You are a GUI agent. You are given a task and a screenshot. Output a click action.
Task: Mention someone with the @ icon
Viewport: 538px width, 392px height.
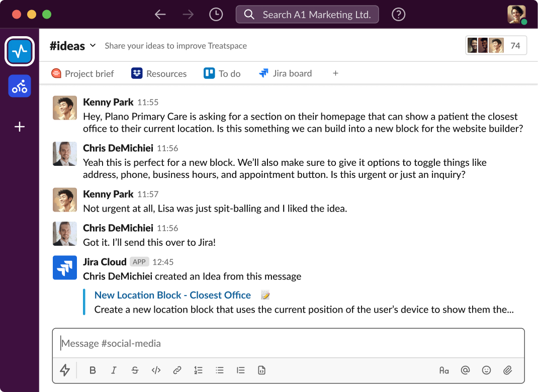coord(465,370)
